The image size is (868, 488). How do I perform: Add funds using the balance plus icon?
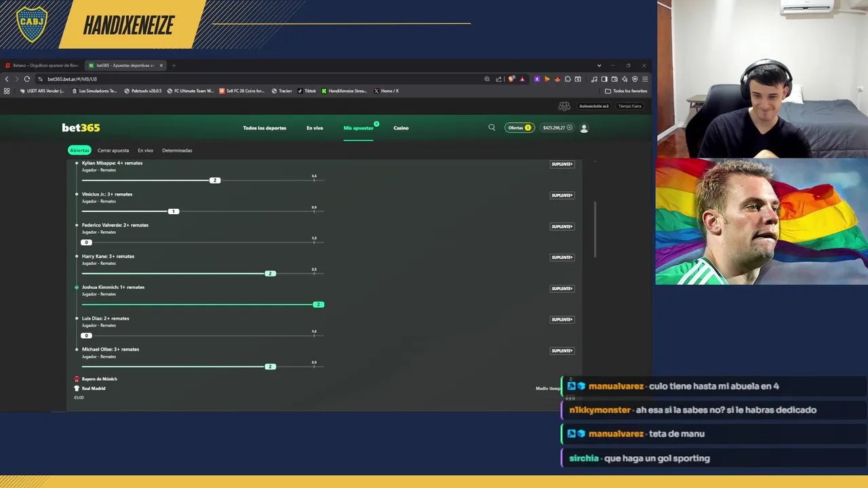click(570, 127)
